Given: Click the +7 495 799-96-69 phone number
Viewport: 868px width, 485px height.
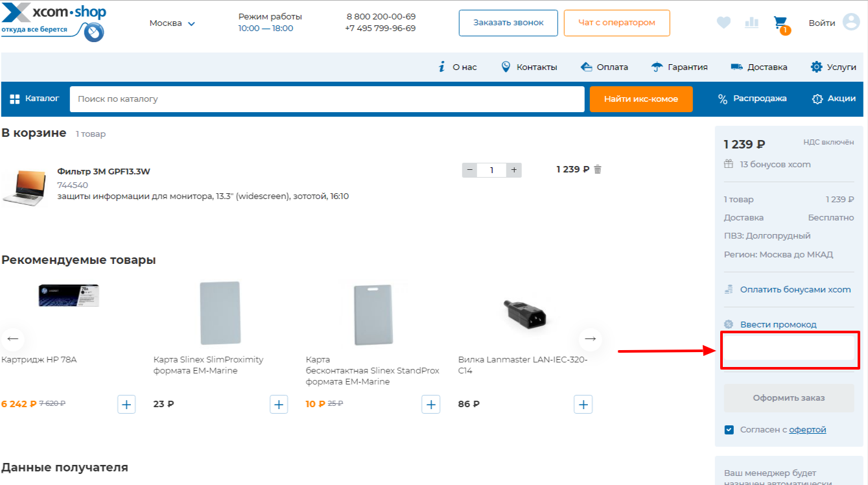Looking at the screenshot, I should point(381,29).
